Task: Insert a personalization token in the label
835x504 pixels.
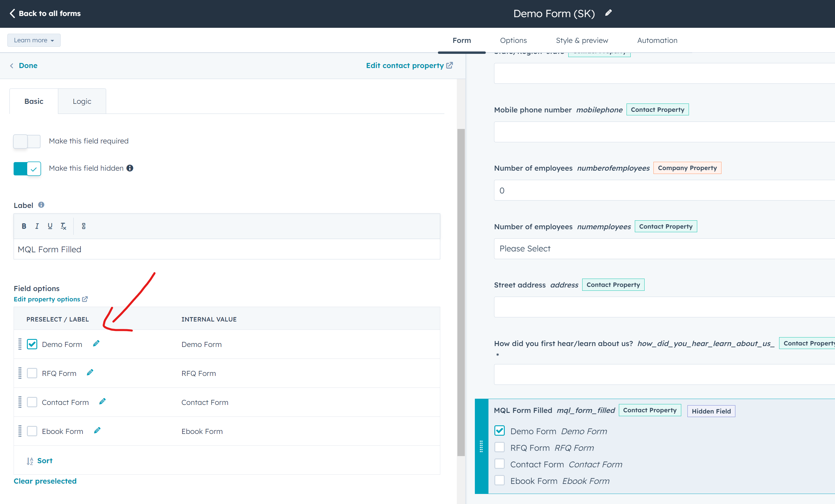Action: coord(83,226)
